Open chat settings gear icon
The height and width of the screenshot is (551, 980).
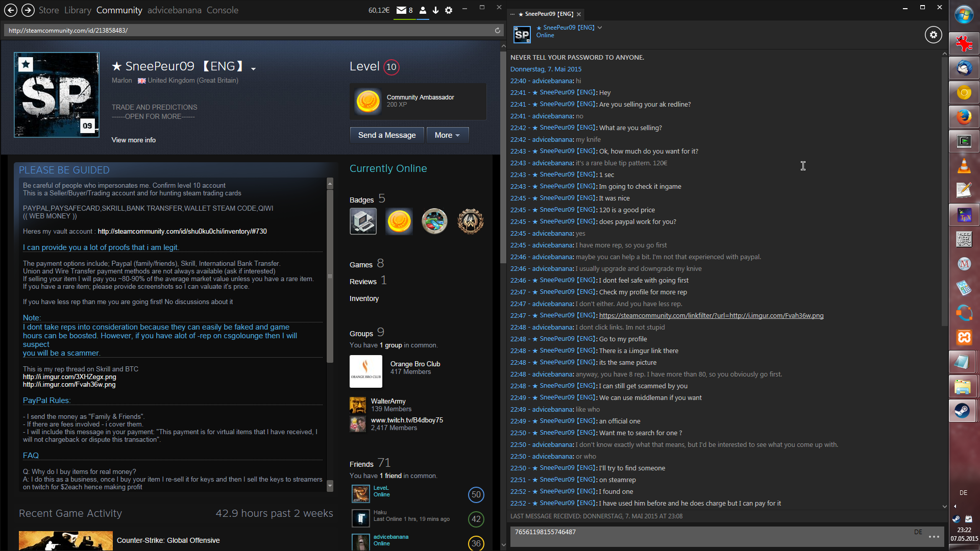(x=933, y=35)
